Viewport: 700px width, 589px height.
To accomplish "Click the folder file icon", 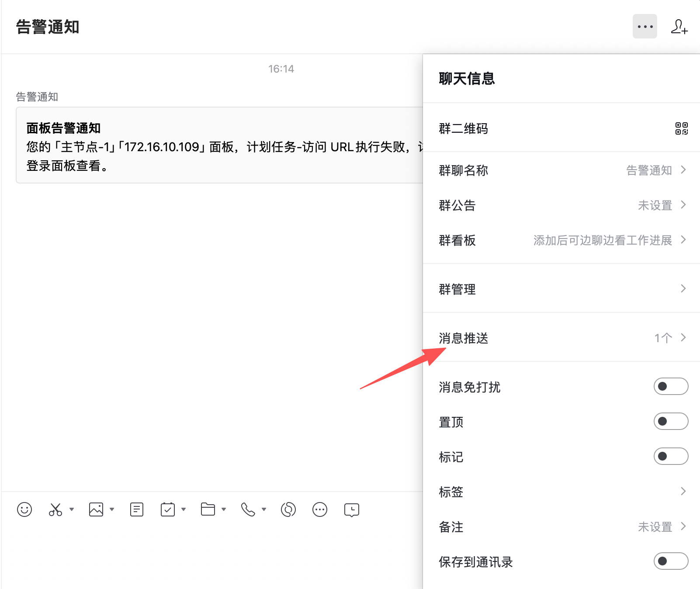I will [208, 509].
